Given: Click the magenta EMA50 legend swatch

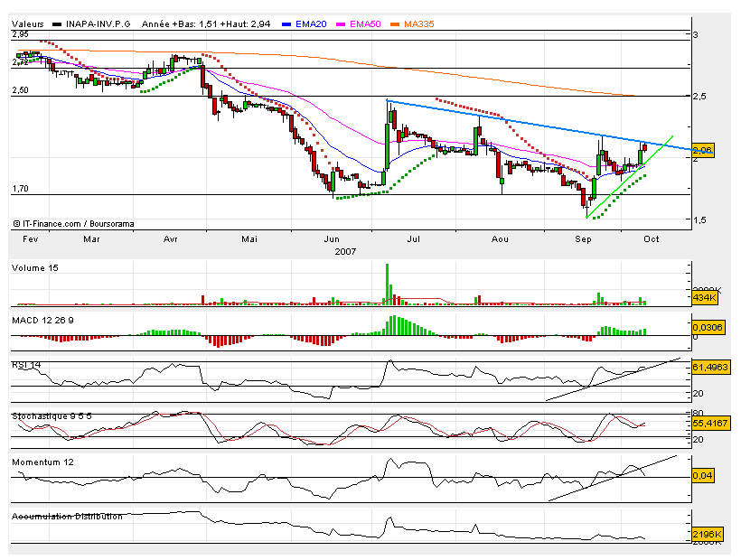Looking at the screenshot, I should pyautogui.click(x=341, y=24).
